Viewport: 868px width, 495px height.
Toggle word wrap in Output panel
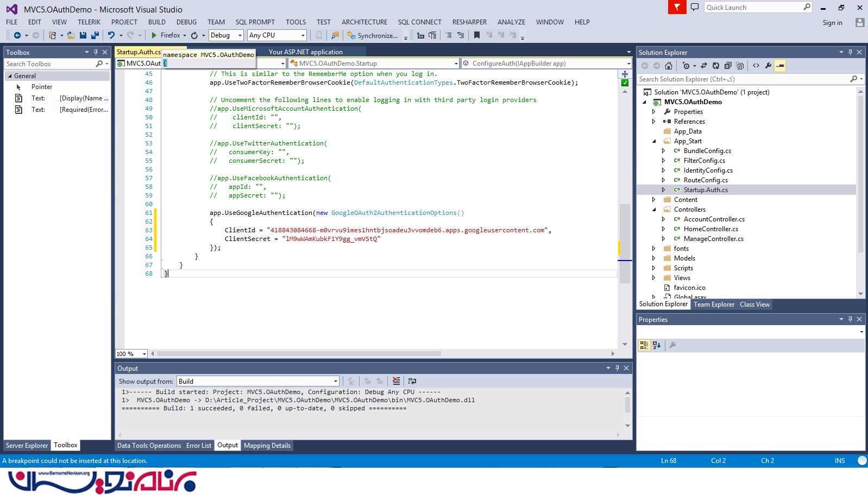(x=412, y=381)
